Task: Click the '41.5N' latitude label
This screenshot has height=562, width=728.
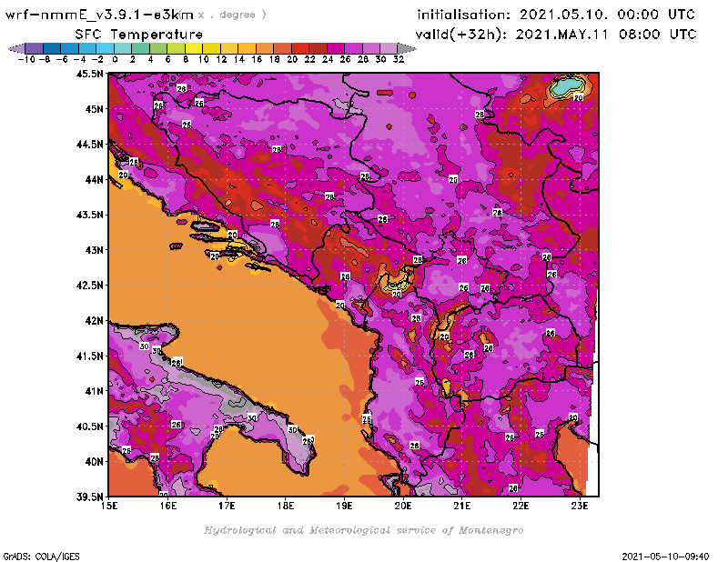Action: tap(89, 356)
